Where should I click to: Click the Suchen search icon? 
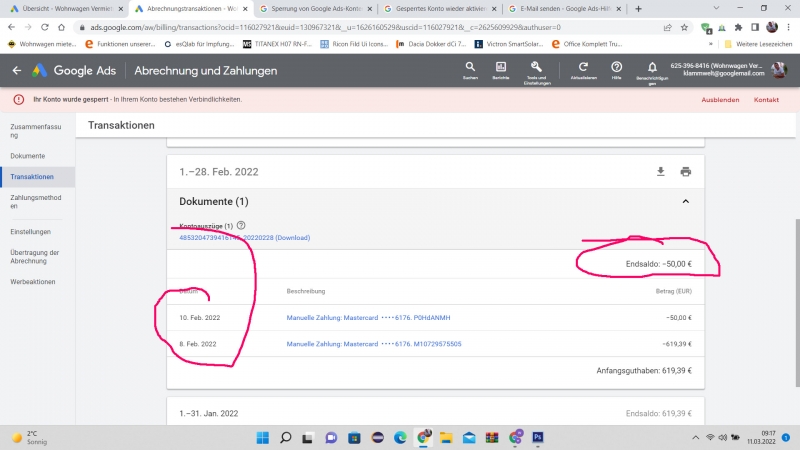[470, 67]
